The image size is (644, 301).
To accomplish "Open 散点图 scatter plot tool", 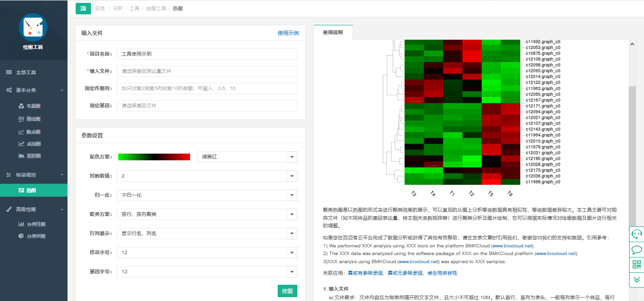I will click(33, 132).
